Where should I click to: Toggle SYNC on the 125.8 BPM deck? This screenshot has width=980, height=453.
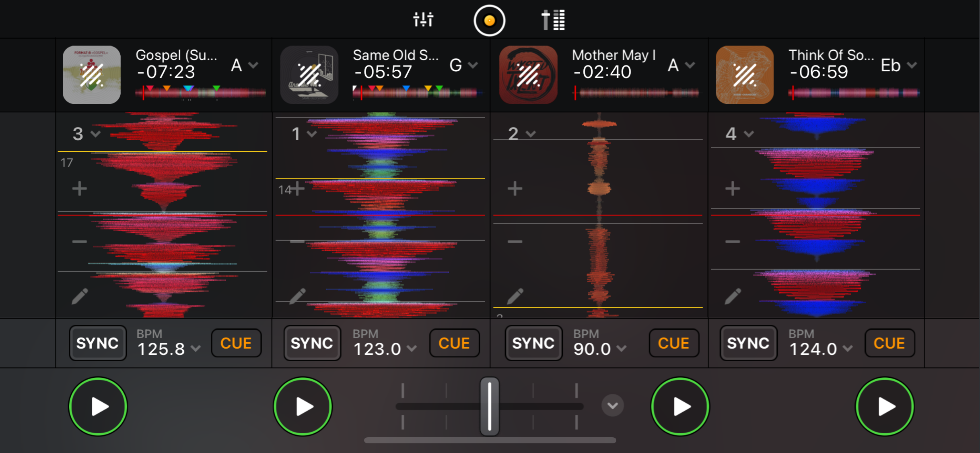pos(97,343)
